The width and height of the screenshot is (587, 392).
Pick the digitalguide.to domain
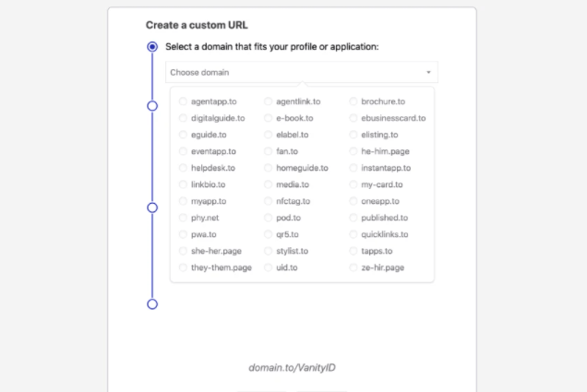pos(184,118)
